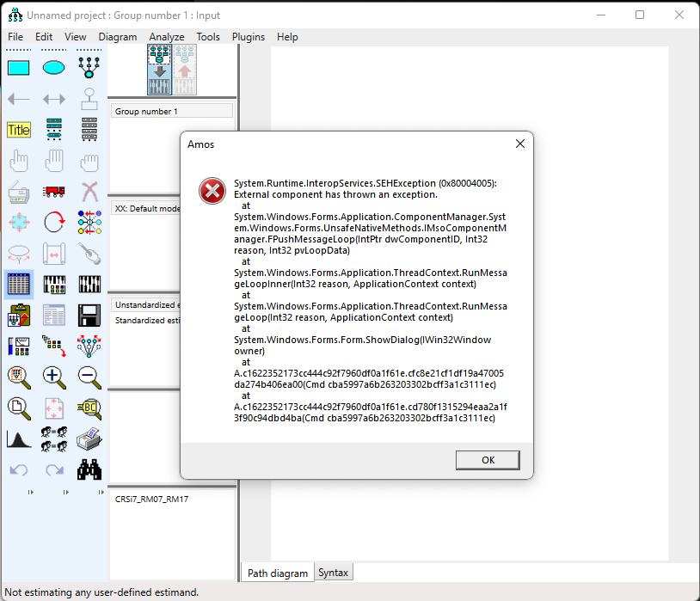The width and height of the screenshot is (700, 601).
Task: Open Analysis properties abacus icon with colored squares
Action: click(18, 284)
